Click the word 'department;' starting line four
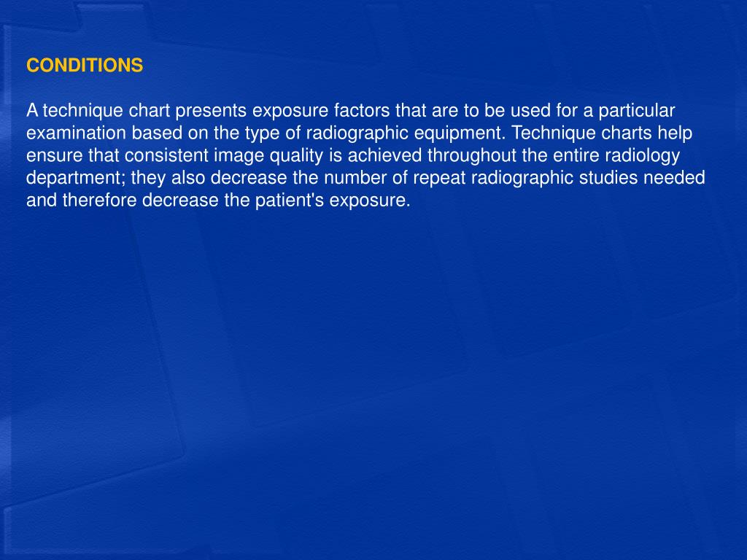This screenshot has height=560, width=747. (76, 178)
